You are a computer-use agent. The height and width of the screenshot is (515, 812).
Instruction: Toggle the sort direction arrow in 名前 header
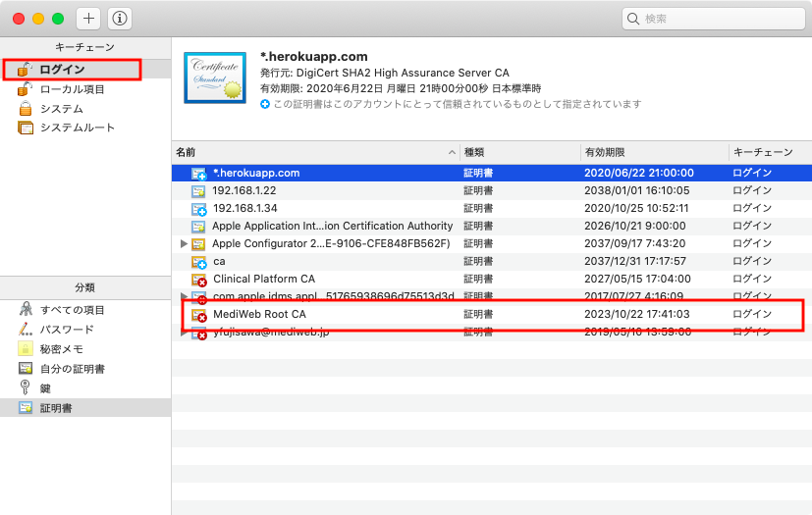pyautogui.click(x=452, y=152)
